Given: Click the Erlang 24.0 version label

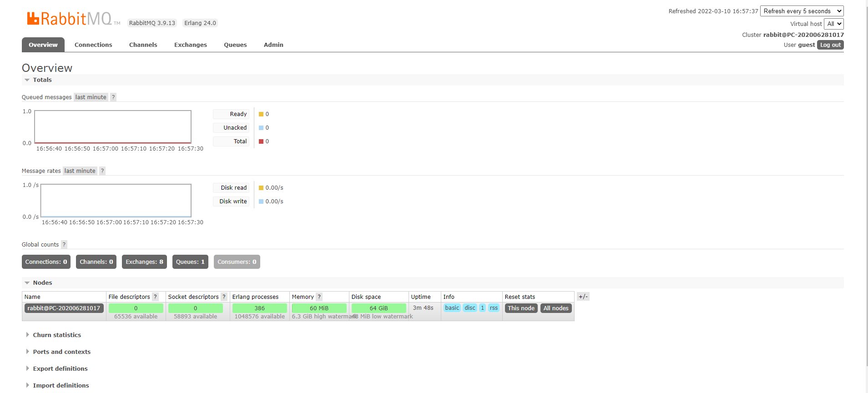Looking at the screenshot, I should (200, 23).
